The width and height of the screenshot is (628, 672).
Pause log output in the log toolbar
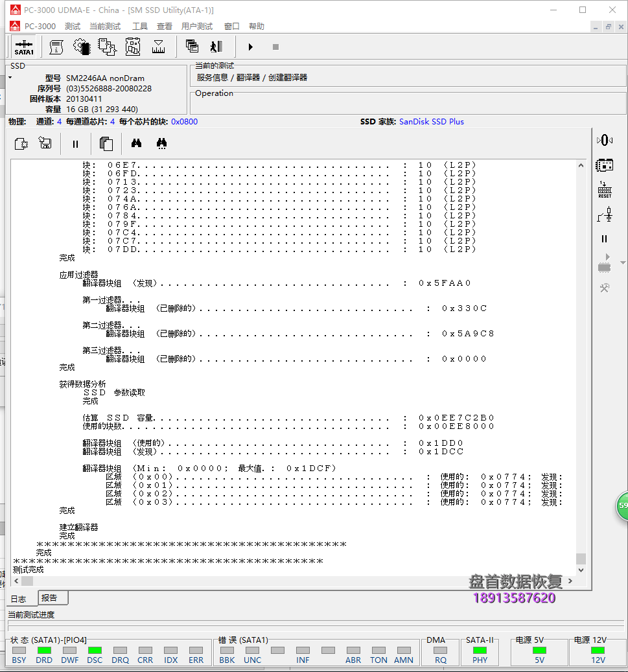pos(75,144)
